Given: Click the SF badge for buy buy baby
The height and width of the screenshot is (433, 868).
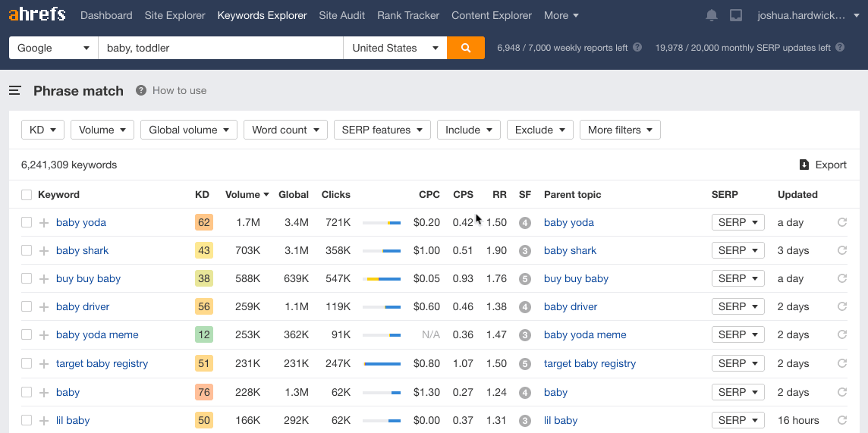Looking at the screenshot, I should pyautogui.click(x=524, y=279).
